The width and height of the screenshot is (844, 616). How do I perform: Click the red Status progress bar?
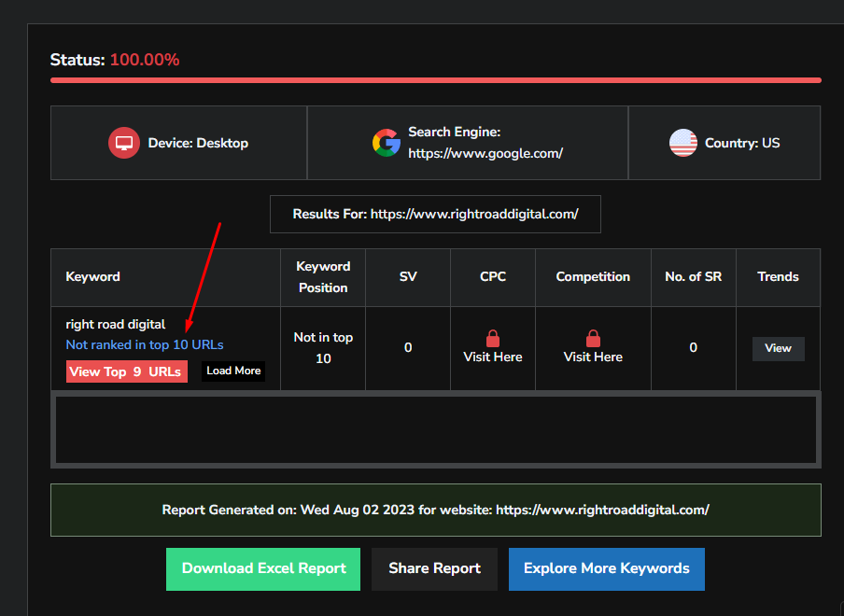click(x=435, y=80)
